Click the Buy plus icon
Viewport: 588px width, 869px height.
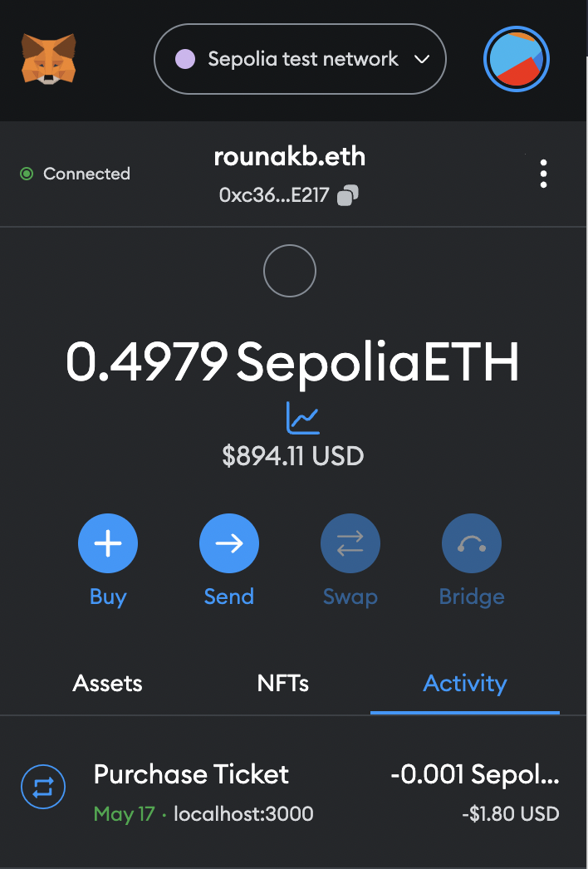(x=107, y=543)
